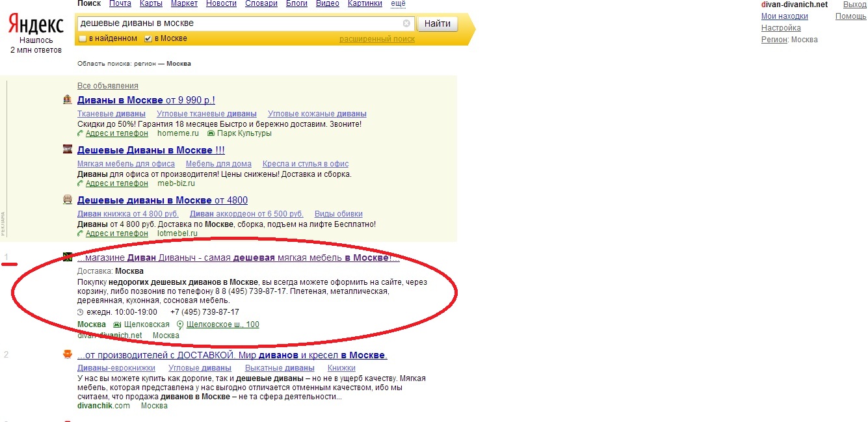868x422 pixels.
Task: Uncheck the 'в Москве' checkbox
Action: pos(148,39)
